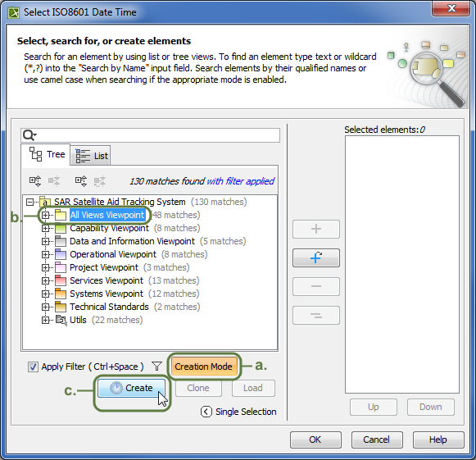Click the first greyed collapse tree icon
This screenshot has height=460, width=476.
[54, 181]
